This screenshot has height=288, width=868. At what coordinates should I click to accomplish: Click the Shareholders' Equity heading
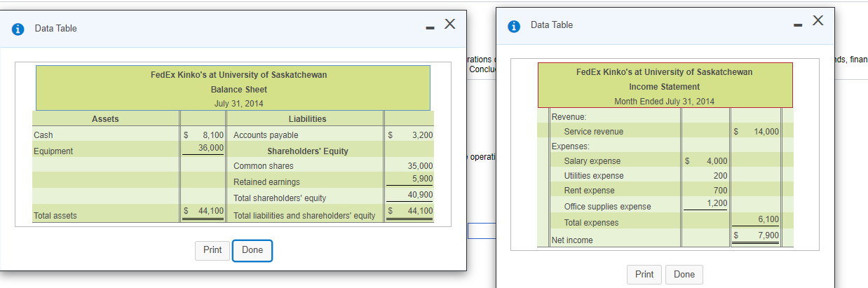click(307, 151)
